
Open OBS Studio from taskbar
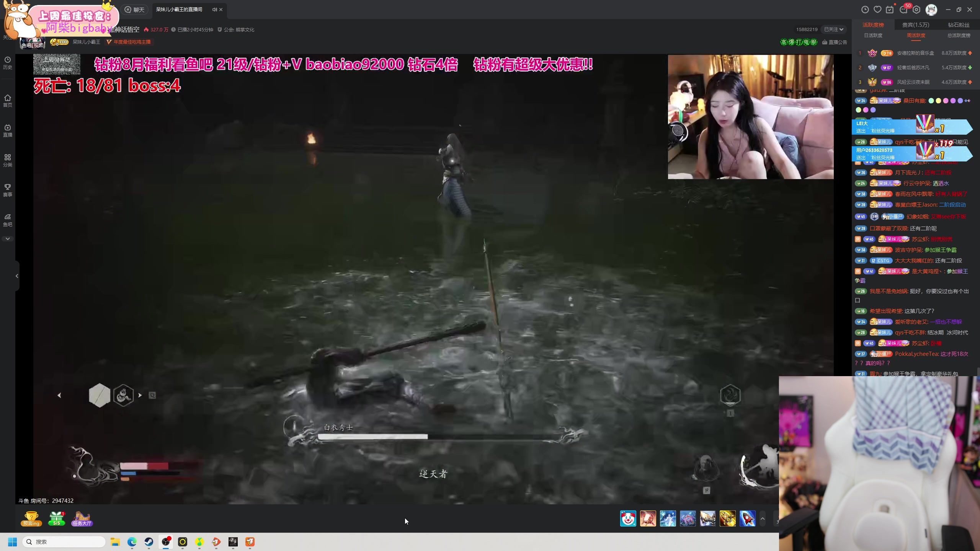pos(166,542)
